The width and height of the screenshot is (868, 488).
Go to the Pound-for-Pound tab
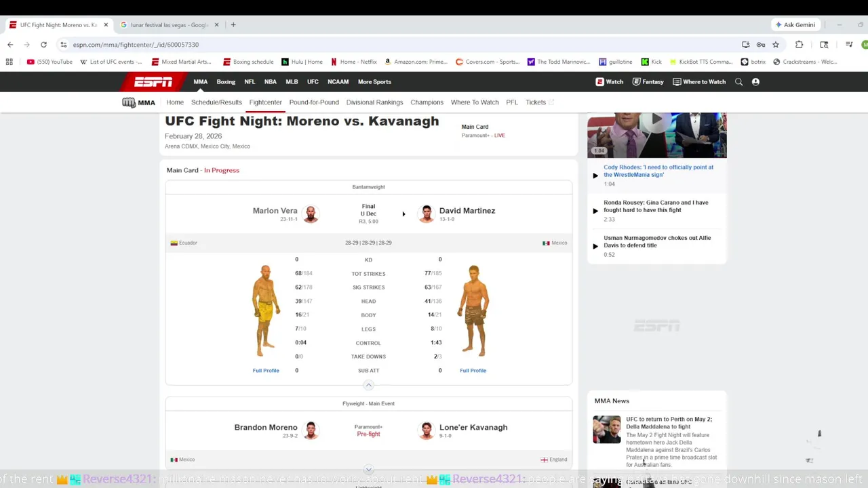click(314, 102)
